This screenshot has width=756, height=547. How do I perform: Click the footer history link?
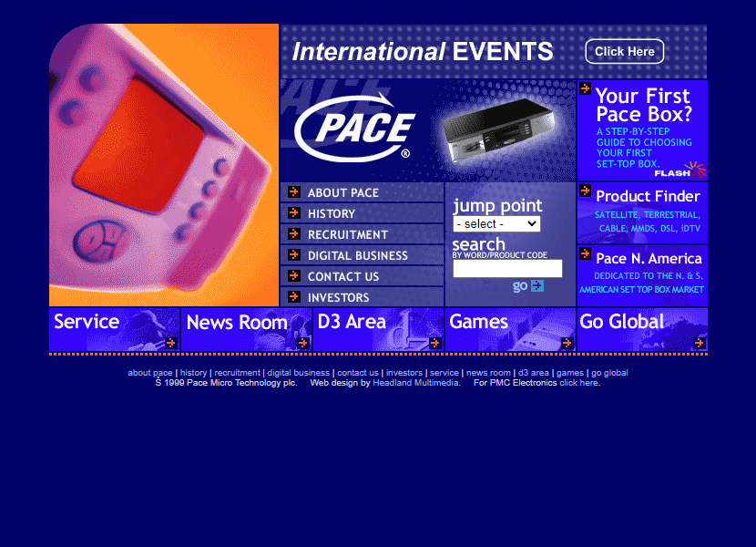193,373
